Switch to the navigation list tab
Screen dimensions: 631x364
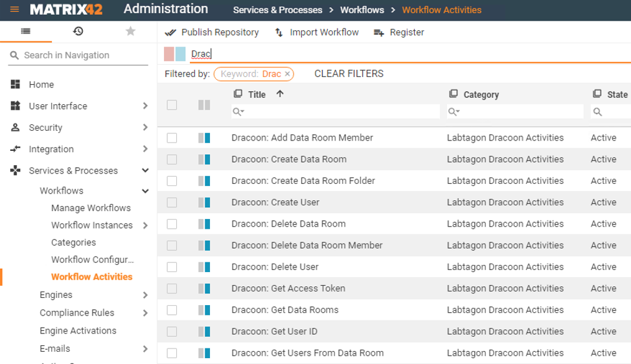point(26,31)
